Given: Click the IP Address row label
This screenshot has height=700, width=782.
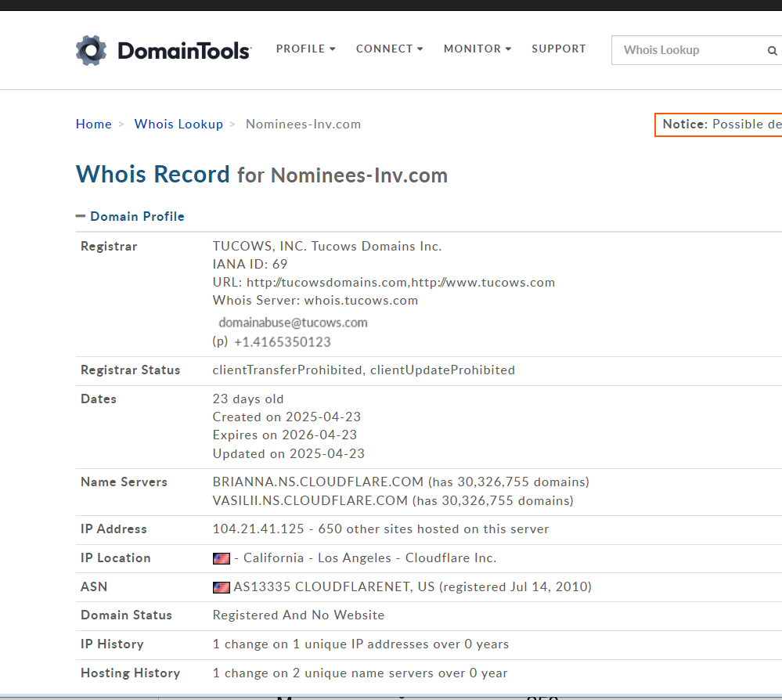Looking at the screenshot, I should (114, 529).
